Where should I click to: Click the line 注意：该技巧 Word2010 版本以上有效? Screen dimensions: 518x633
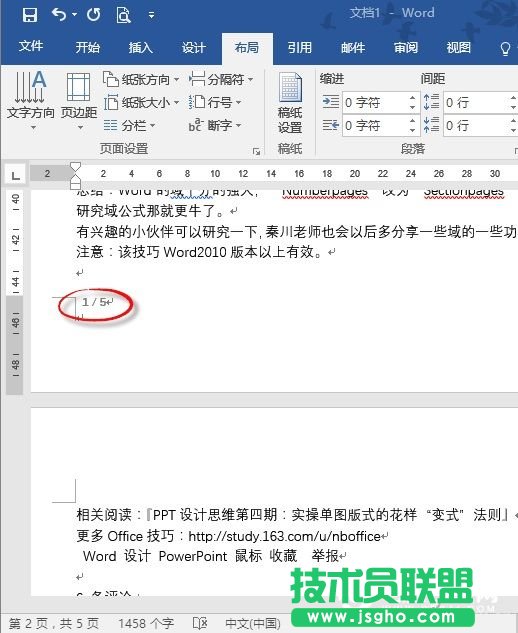[200, 252]
